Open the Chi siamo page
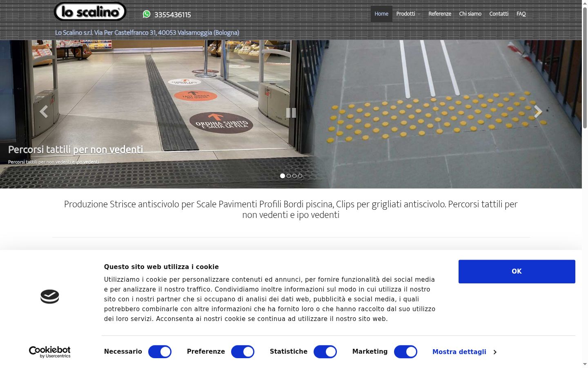 pos(470,14)
